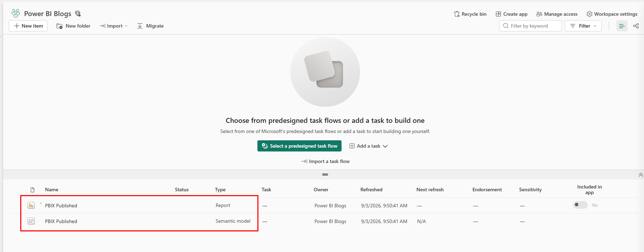This screenshot has width=644, height=252.
Task: Click the file type column header icon
Action: tap(32, 190)
